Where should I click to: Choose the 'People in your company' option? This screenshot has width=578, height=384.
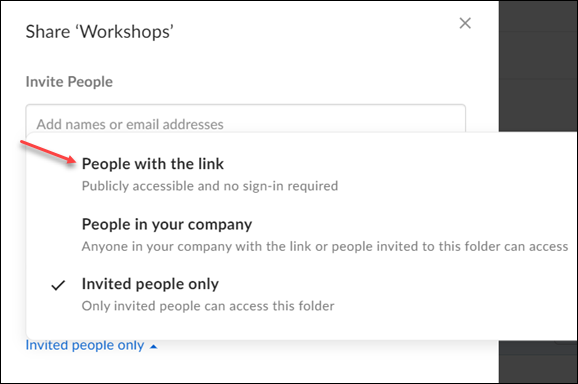(167, 224)
